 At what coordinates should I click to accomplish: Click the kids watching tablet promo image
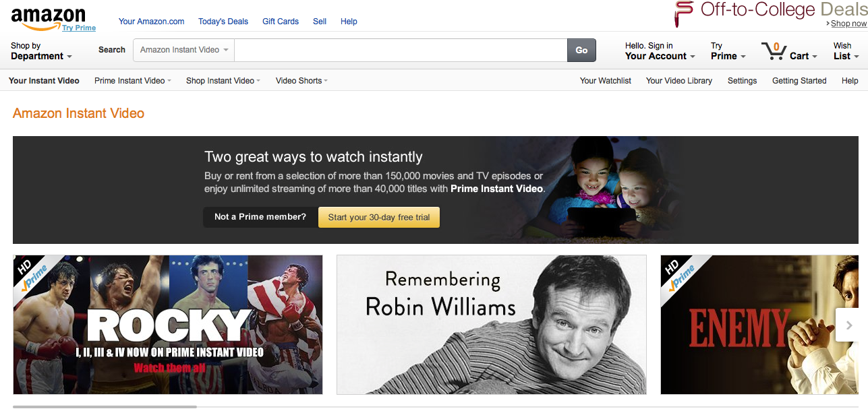pos(594,190)
